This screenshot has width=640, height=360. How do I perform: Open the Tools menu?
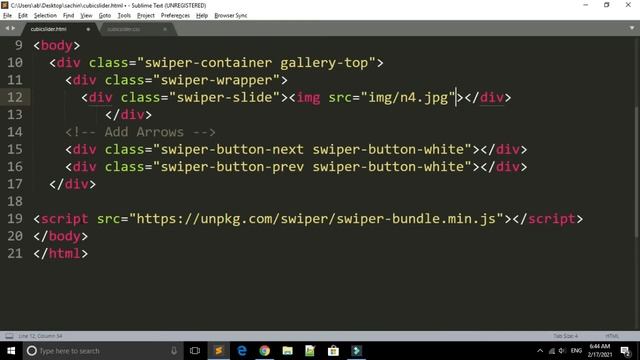point(124,16)
